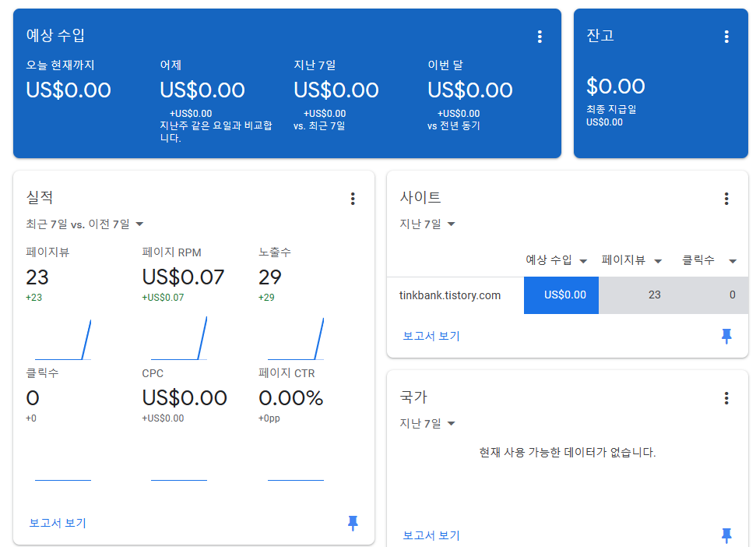Click the 페이지 RPM sparkline chart
The height and width of the screenshot is (547, 756).
pyautogui.click(x=179, y=339)
